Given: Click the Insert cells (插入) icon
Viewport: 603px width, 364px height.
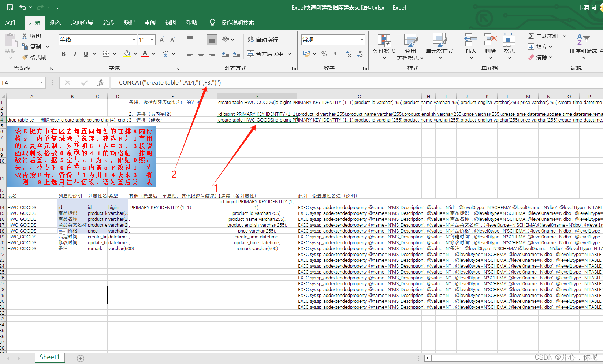Looking at the screenshot, I should (x=471, y=40).
